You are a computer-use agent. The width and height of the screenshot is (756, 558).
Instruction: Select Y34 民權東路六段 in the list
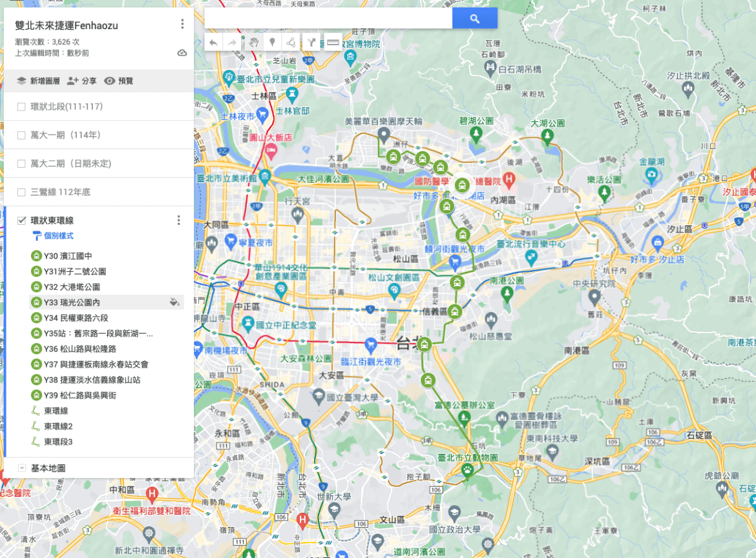point(76,318)
